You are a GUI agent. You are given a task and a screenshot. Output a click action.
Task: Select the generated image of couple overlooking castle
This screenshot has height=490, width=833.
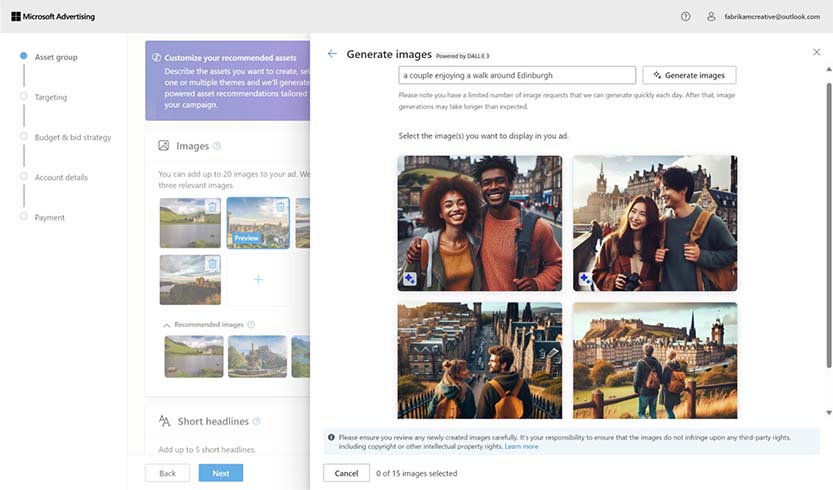654,360
